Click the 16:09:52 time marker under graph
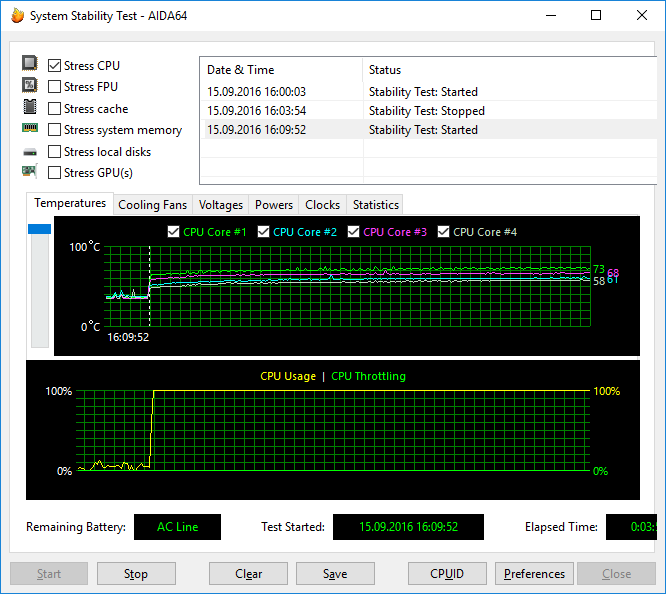 point(128,337)
